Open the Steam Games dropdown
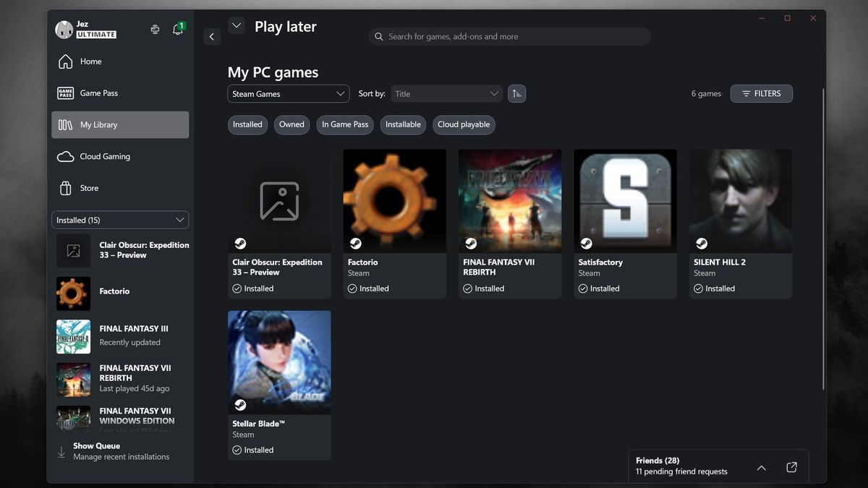Viewport: 868px width, 488px height. coord(289,94)
